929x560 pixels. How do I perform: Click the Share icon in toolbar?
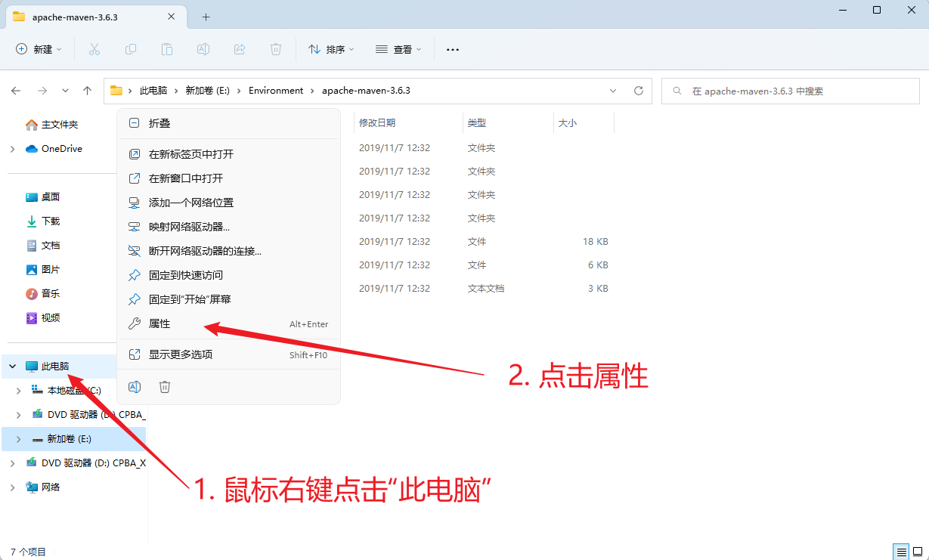pyautogui.click(x=240, y=49)
